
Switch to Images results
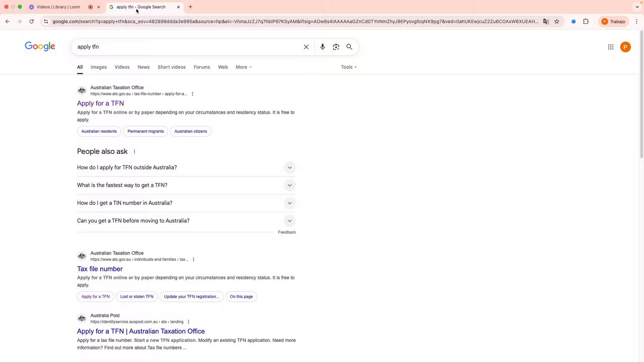99,67
